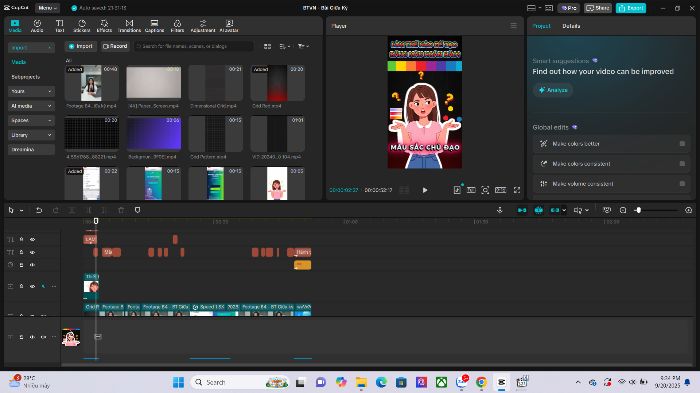Open the Stickers panel
The image size is (700, 393).
[82, 26]
